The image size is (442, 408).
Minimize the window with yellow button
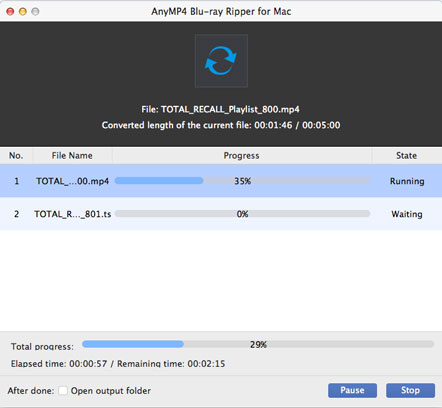(23, 12)
